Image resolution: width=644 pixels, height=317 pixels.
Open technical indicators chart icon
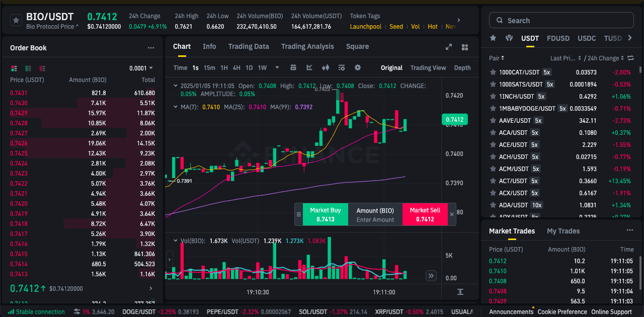click(309, 67)
